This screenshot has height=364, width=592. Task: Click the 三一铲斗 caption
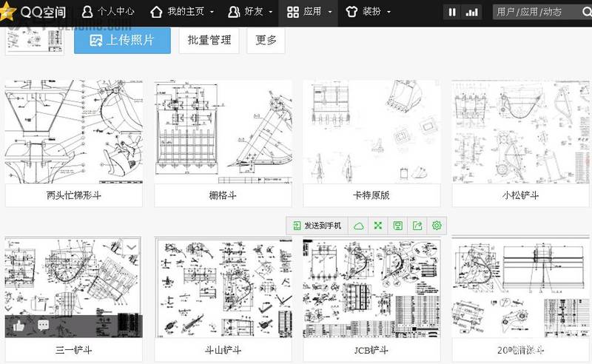pos(73,350)
